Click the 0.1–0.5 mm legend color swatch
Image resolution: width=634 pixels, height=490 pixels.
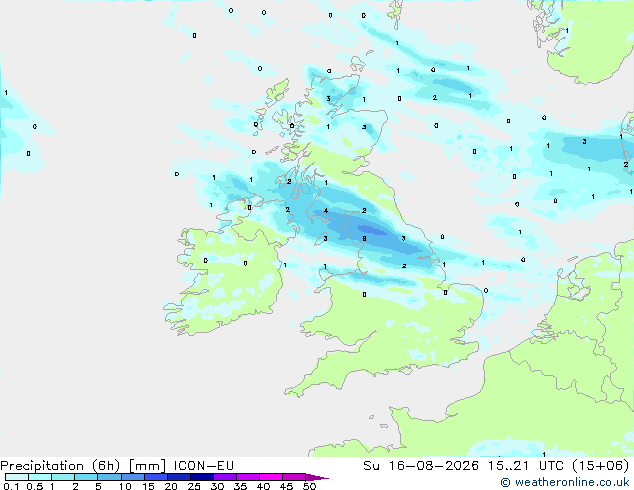[17, 477]
